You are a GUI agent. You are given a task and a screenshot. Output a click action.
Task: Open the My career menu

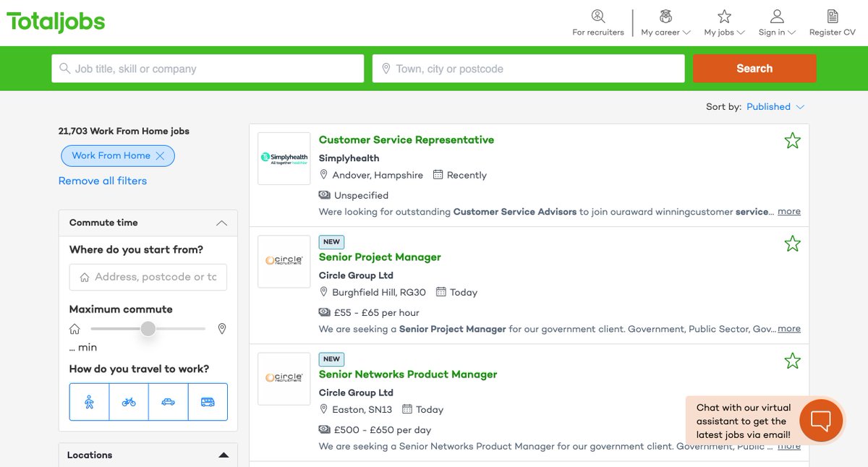[x=665, y=23]
